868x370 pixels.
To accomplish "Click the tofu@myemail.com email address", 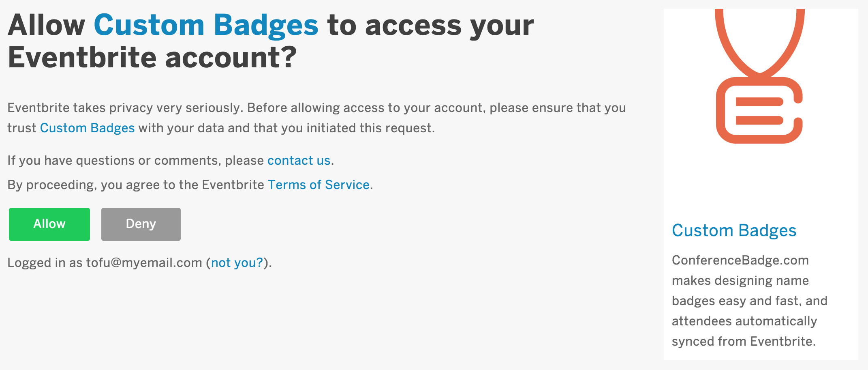I will tap(144, 263).
